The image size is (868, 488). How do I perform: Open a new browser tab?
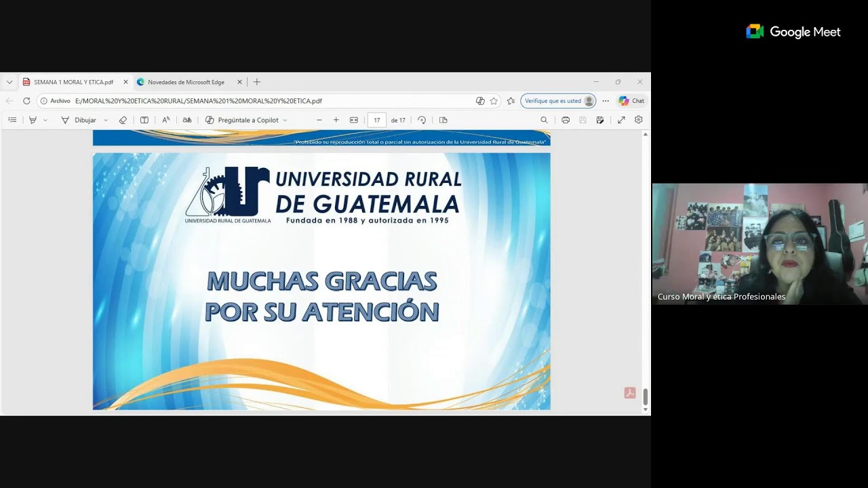(257, 82)
